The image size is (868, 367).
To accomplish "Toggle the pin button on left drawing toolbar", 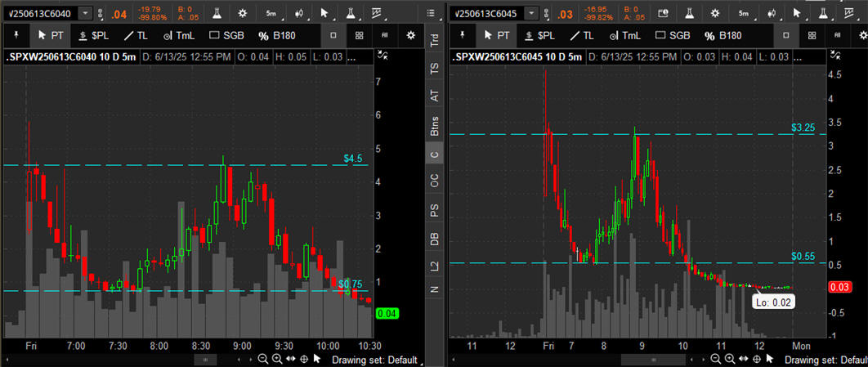I will (x=16, y=35).
